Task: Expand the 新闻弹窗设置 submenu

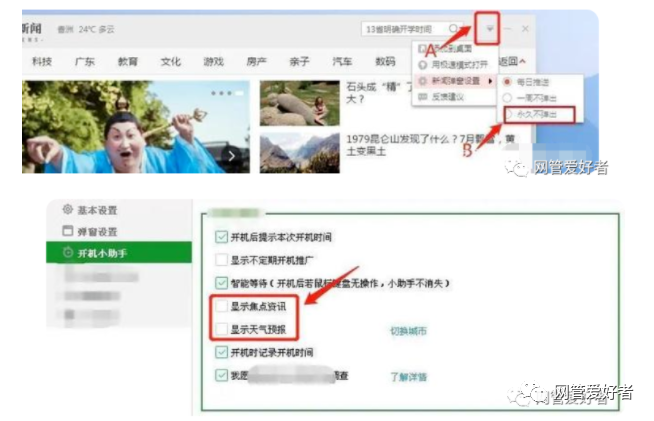Action: coord(455,81)
